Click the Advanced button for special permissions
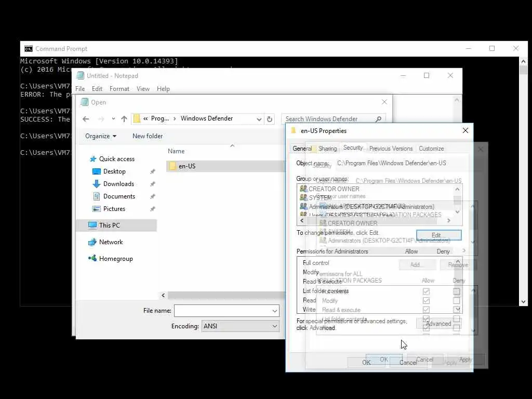Screen dimensions: 532x399 click(438, 324)
